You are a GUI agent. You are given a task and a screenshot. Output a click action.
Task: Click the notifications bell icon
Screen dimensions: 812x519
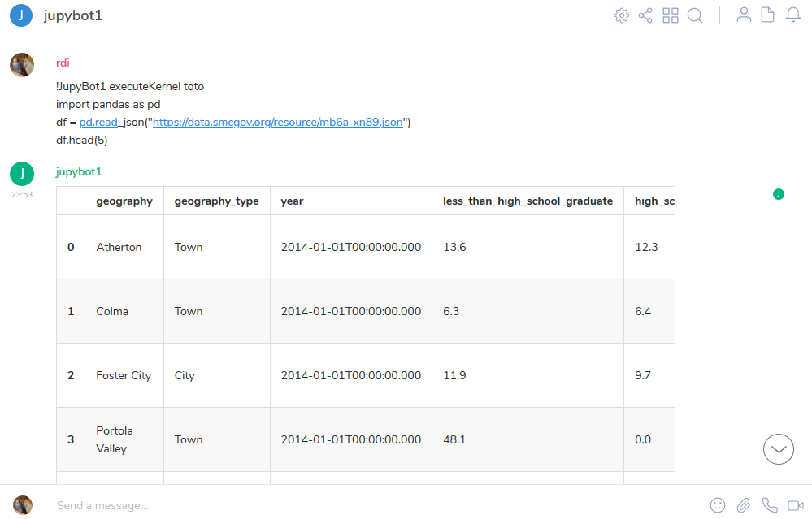coord(793,15)
